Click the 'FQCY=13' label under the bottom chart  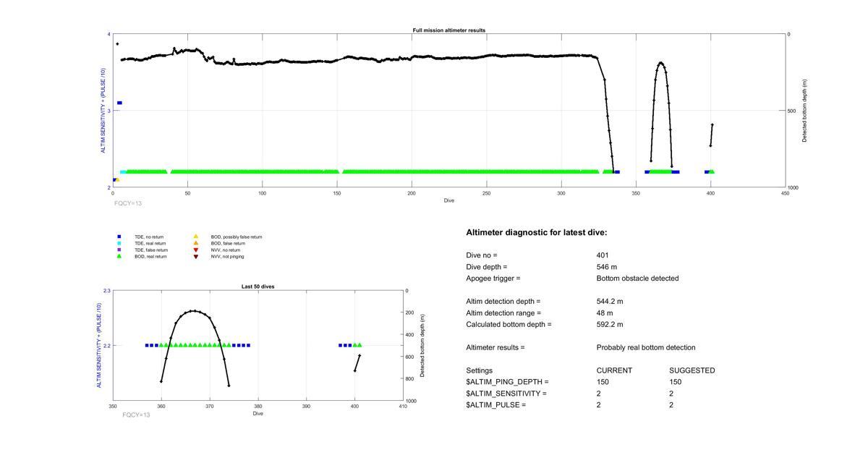pos(136,415)
